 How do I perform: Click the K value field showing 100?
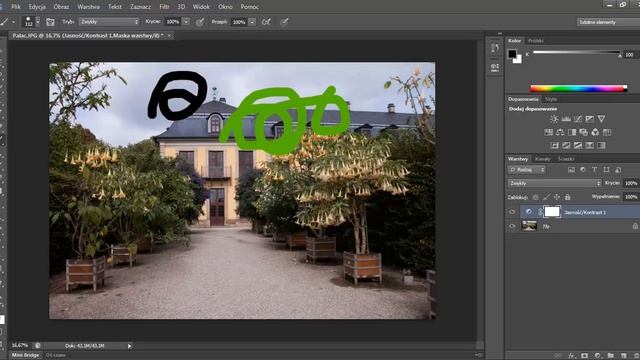click(x=630, y=54)
